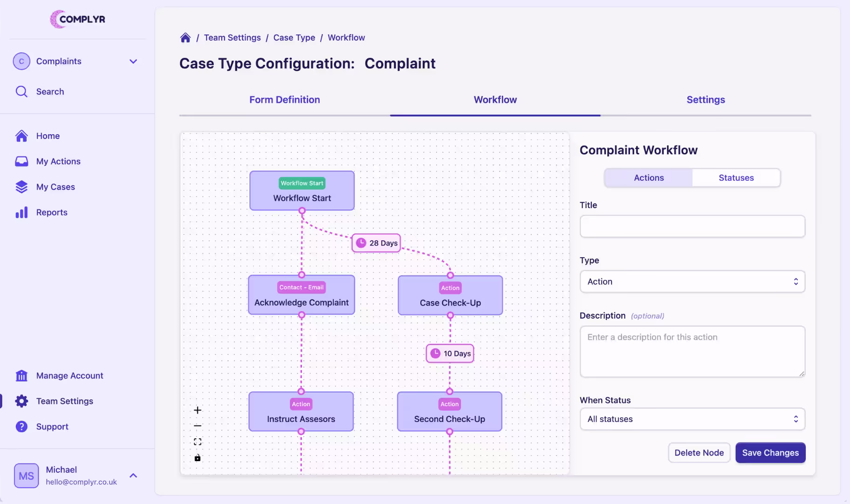Open My Actions in sidebar
This screenshot has height=504, width=850.
[x=58, y=161]
